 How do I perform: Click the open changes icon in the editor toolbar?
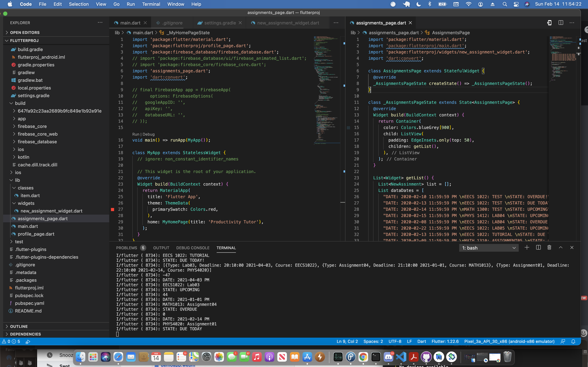[x=549, y=23]
